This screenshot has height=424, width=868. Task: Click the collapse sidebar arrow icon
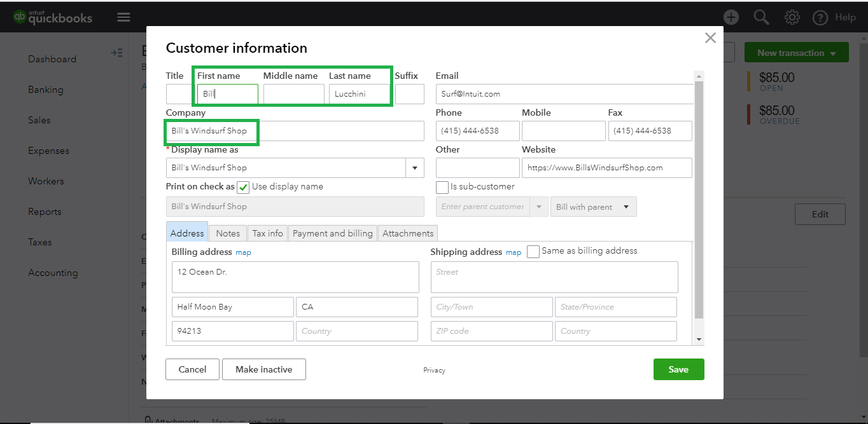116,53
